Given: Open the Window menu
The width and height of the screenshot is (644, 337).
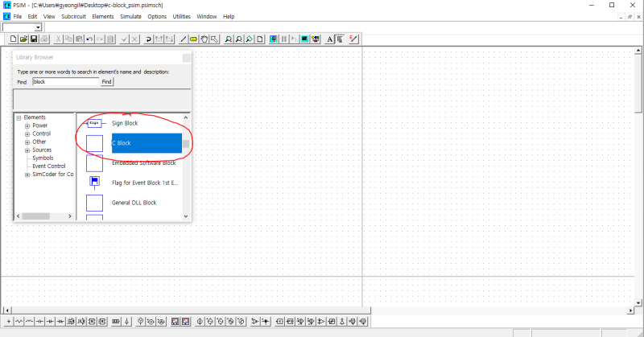Looking at the screenshot, I should (x=207, y=16).
